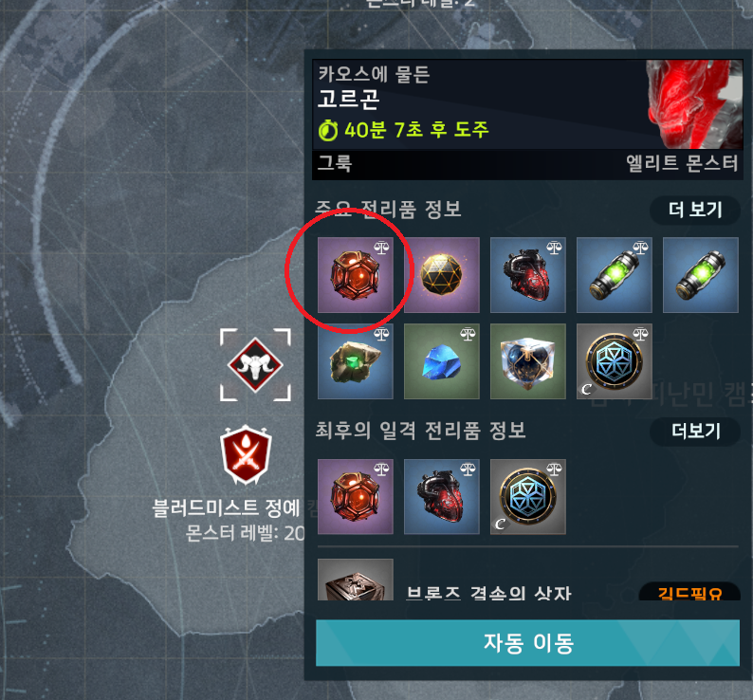753x700 pixels.
Task: Select the black-gold geodesic sphere loot item
Action: coord(441,275)
